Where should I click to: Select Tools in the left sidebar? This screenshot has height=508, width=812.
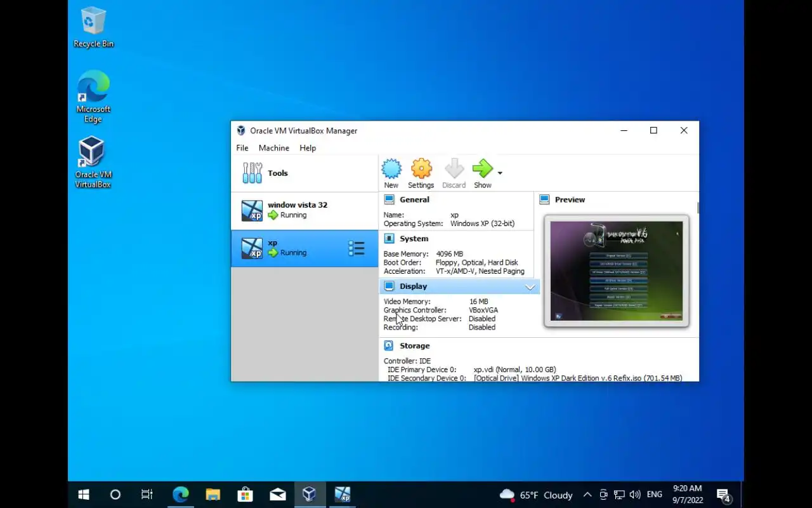coord(304,173)
